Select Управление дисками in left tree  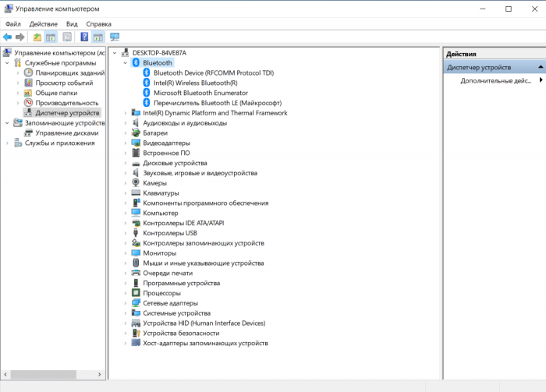[x=66, y=133]
